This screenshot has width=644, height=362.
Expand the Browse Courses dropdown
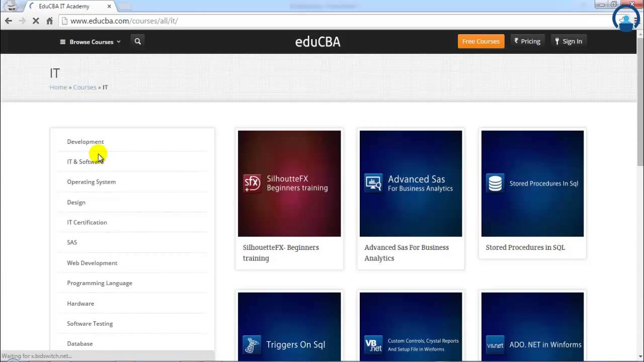90,42
